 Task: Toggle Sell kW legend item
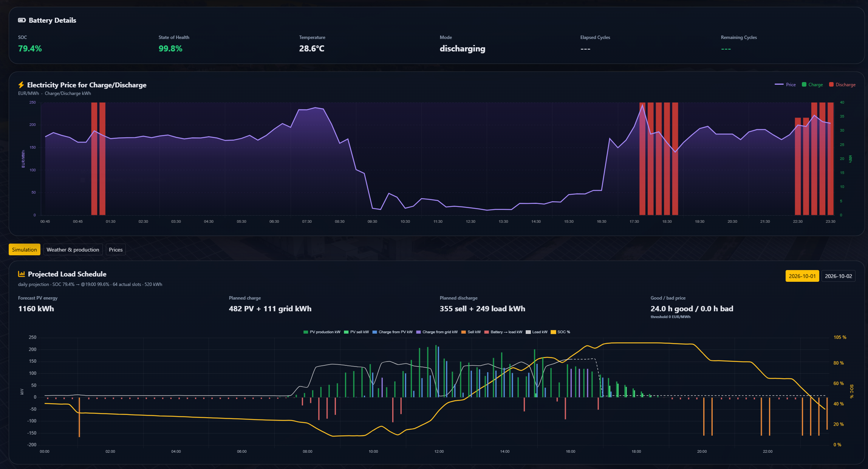[x=471, y=332]
